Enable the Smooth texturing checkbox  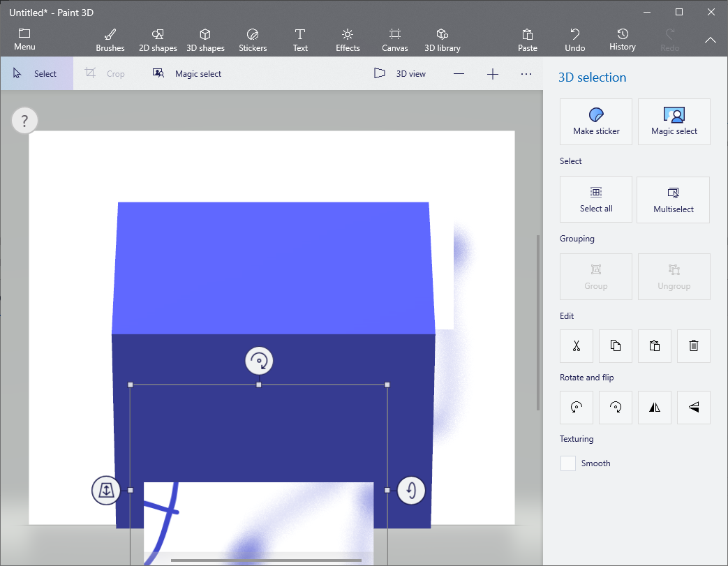click(x=568, y=463)
